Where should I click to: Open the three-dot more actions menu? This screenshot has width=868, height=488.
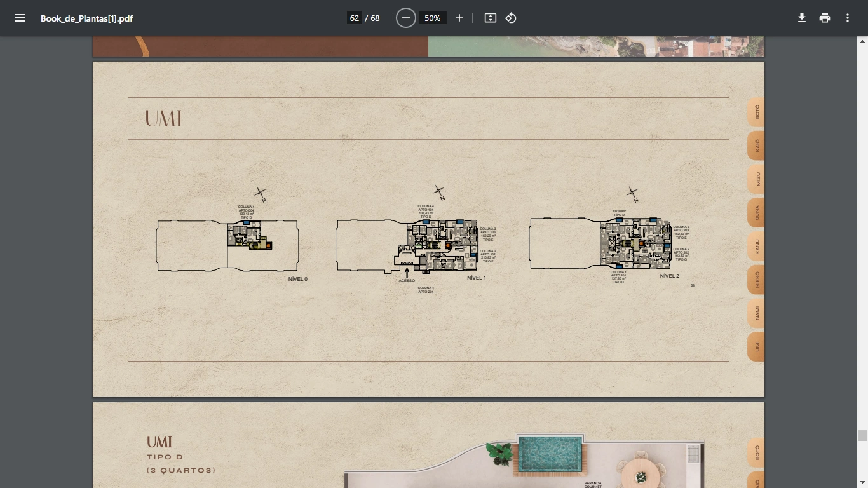coord(848,18)
